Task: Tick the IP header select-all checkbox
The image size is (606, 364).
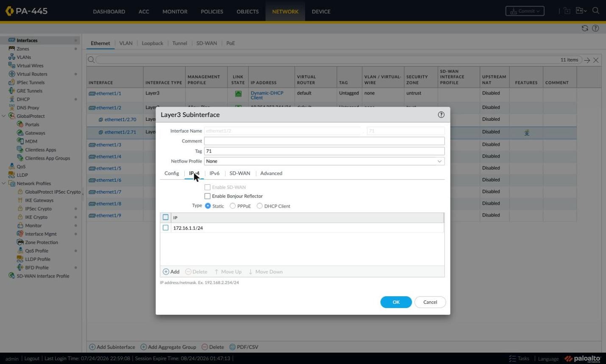Action: pos(166,217)
